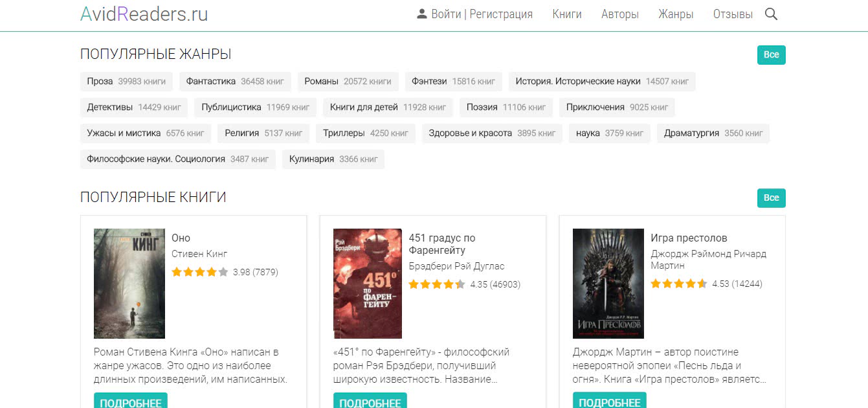Pick the Кулинария genre tag
Viewport: 868px width, 408px height.
pos(333,159)
